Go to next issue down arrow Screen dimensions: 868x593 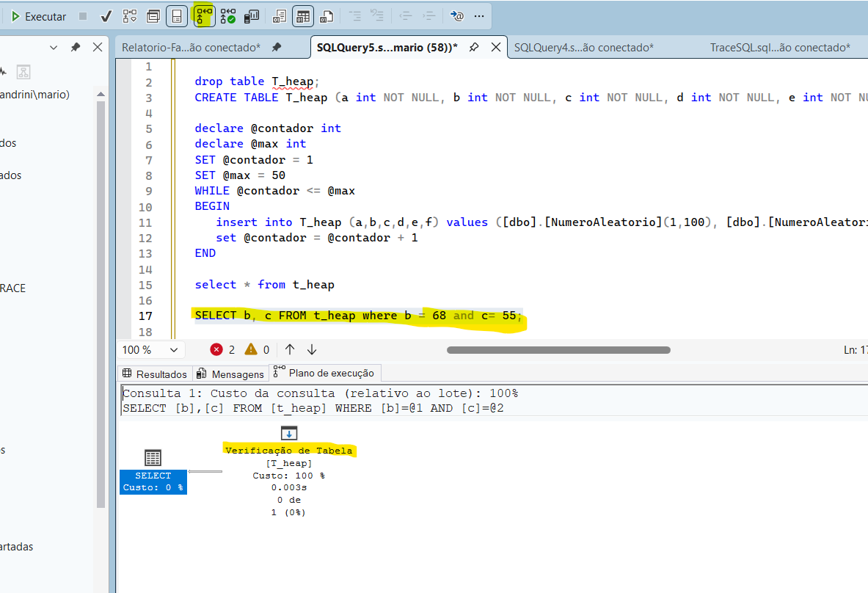[312, 350]
